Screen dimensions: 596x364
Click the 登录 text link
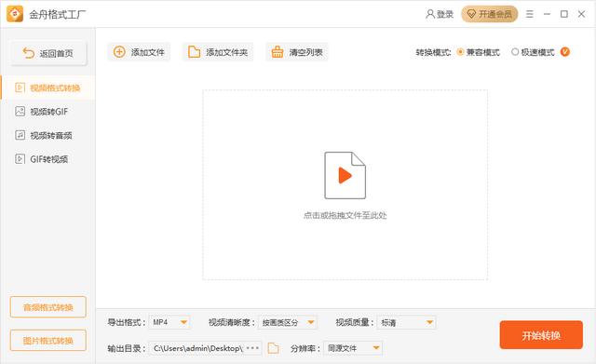[445, 14]
